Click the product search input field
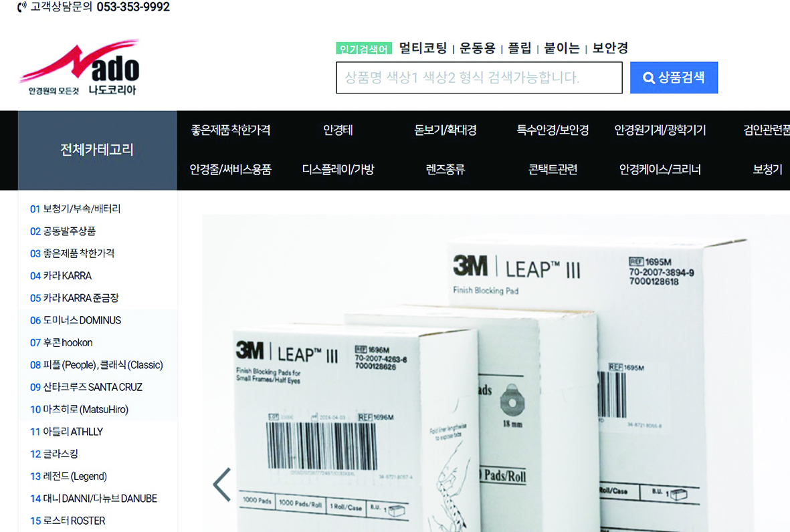Screen dimensions: 790x532 [x=479, y=78]
